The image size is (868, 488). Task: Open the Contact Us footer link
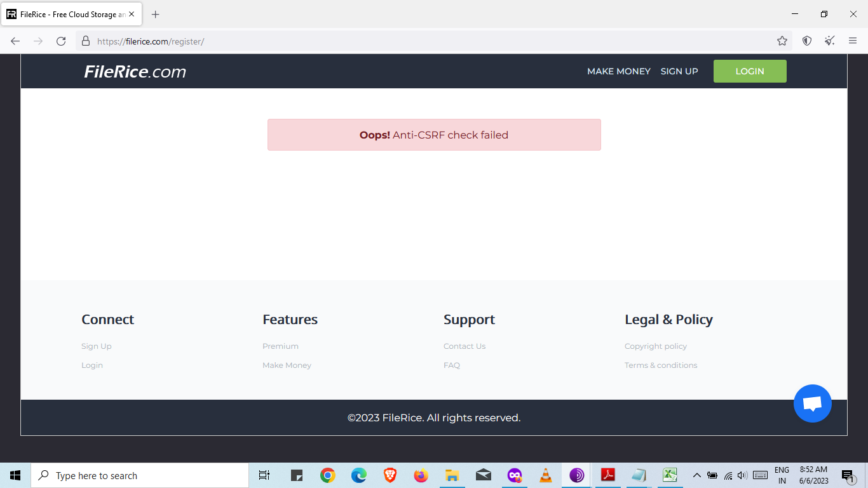(464, 346)
